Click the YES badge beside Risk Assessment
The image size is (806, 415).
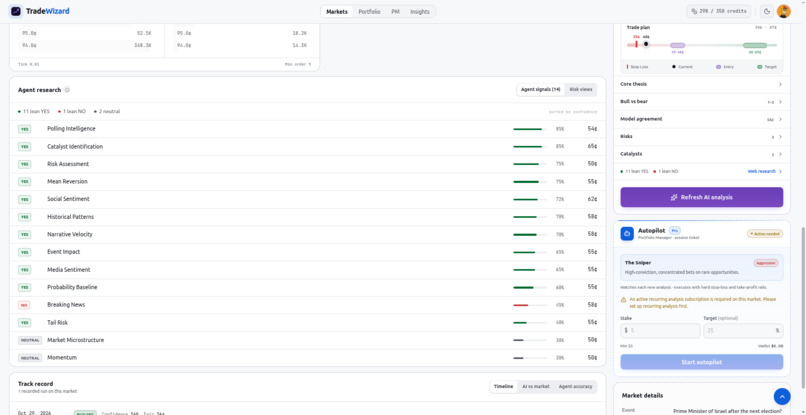(x=24, y=164)
